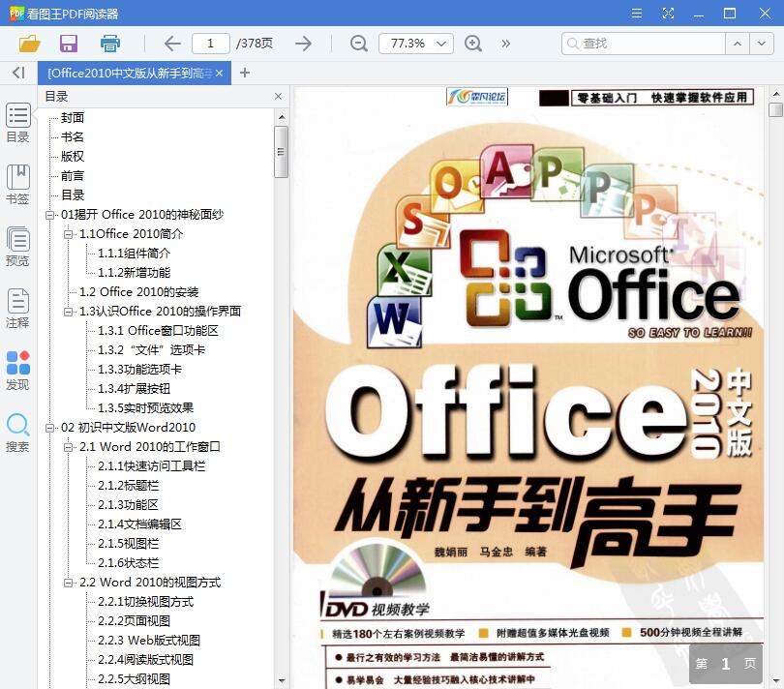Jump to 2.2.1切换视图方式
This screenshot has height=689, width=784.
(145, 602)
